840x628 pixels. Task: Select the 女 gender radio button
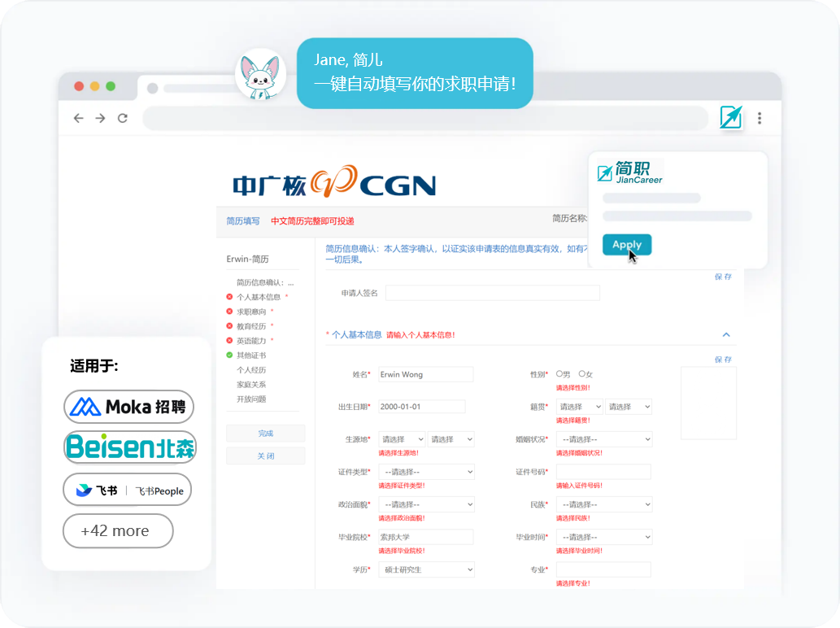pos(582,374)
